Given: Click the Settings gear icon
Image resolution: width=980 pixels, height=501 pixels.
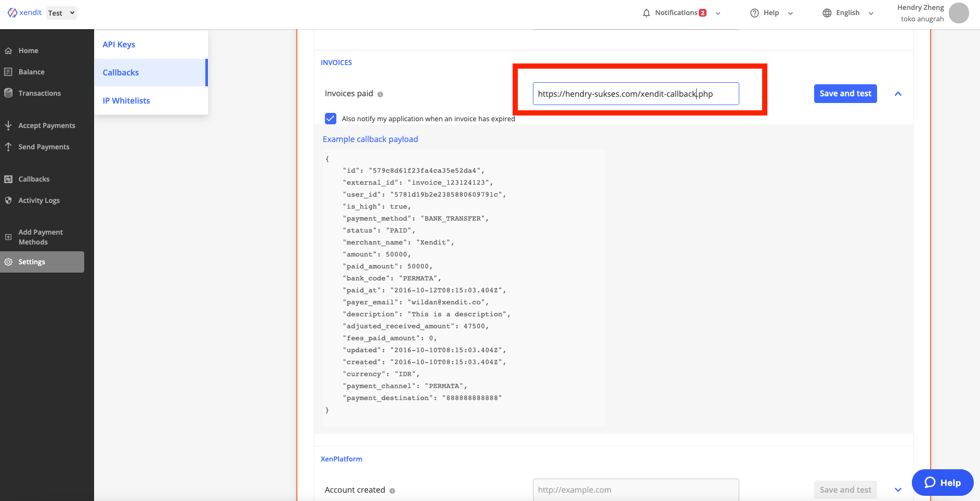Looking at the screenshot, I should pyautogui.click(x=8, y=262).
